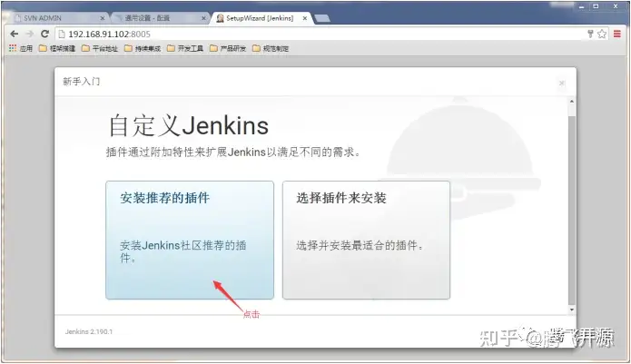
Task: Click the Jenkins 2.190.1 version text
Action: tap(89, 331)
